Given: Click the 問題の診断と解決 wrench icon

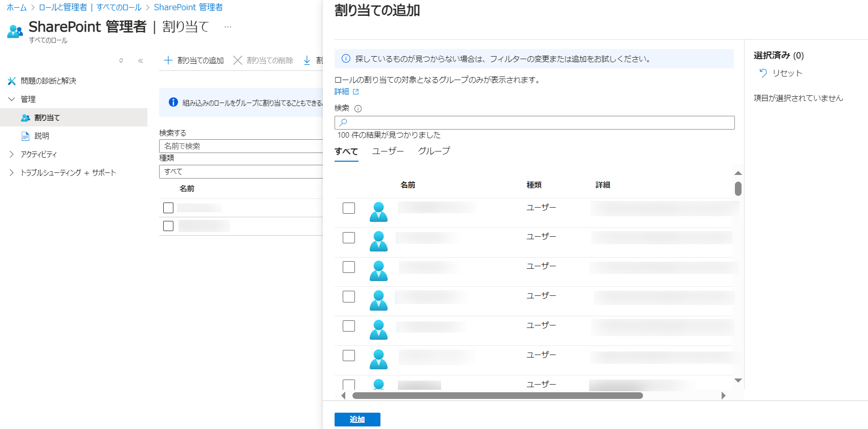Looking at the screenshot, I should click(x=12, y=81).
